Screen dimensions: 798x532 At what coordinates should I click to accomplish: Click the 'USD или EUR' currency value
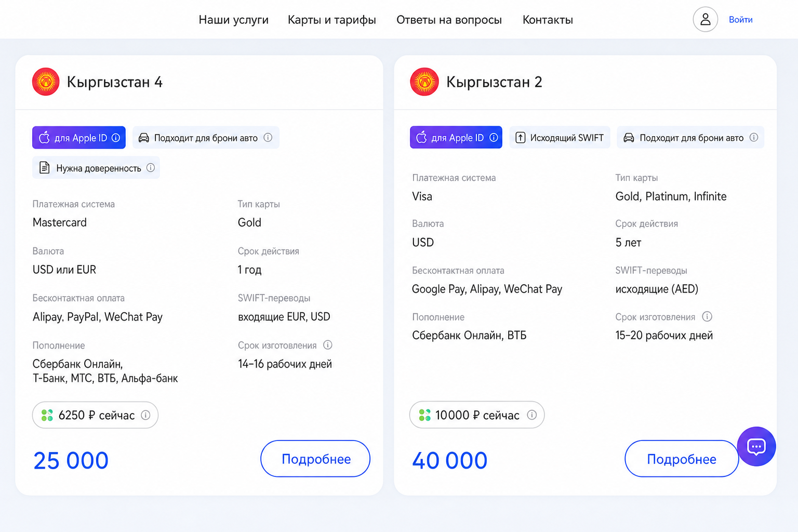tap(64, 270)
